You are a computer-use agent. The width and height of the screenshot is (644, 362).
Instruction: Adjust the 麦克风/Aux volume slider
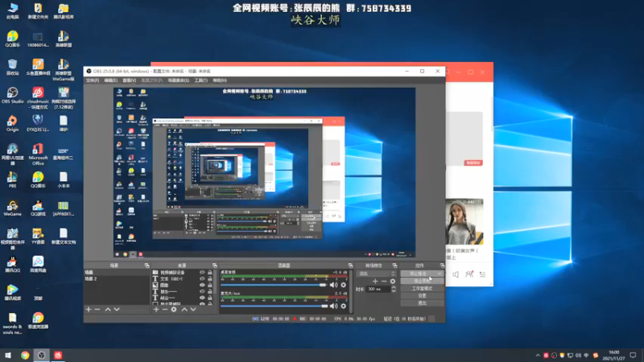(274, 306)
